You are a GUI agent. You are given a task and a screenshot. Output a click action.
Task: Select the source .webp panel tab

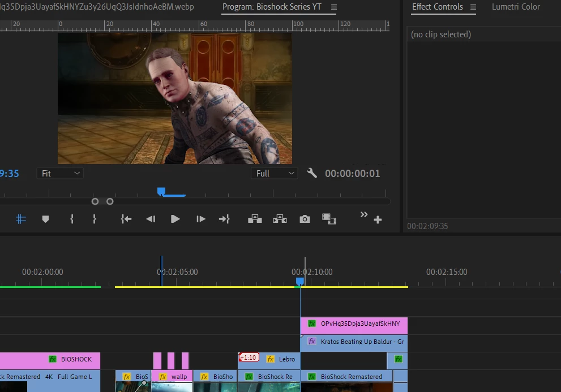97,7
